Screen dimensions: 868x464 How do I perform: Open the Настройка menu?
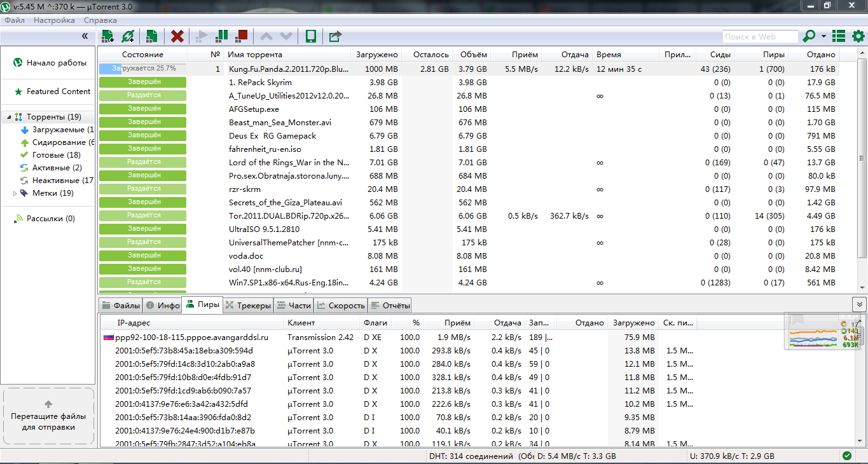click(54, 20)
